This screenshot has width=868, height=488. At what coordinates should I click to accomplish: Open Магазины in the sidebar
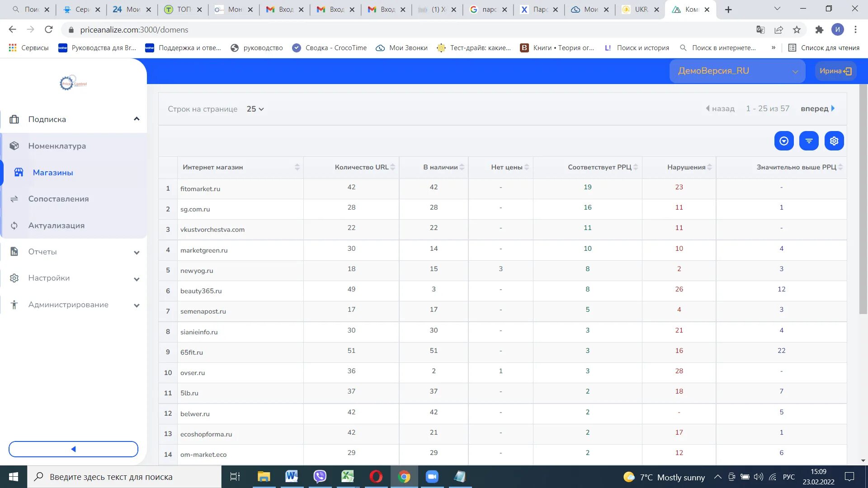[53, 173]
